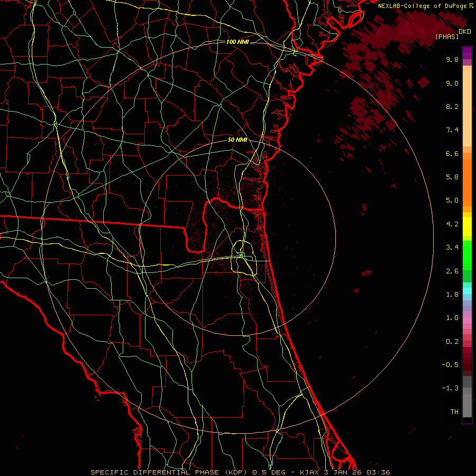Screen dimensions: 476x476
Task: Click the 9.0 value on the scale
Action: pos(452,84)
